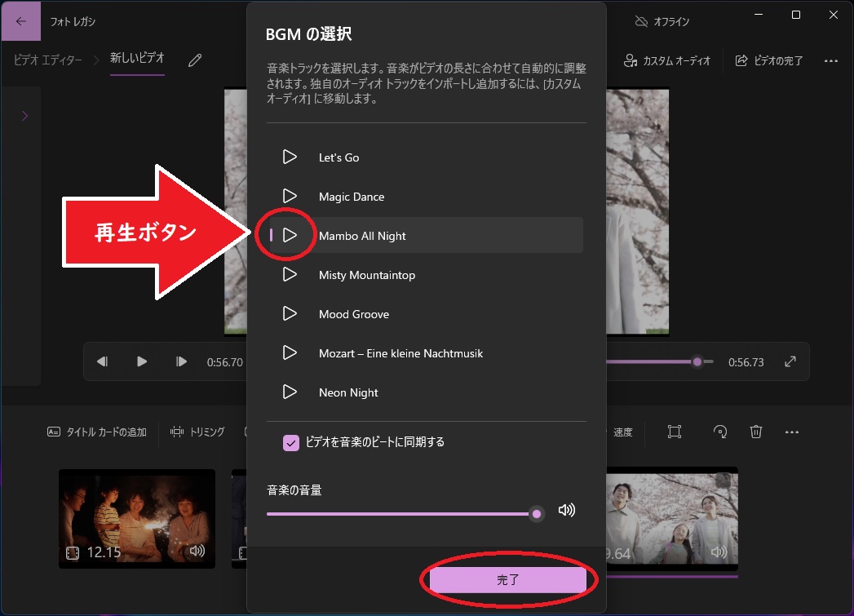The width and height of the screenshot is (854, 616).
Task: Select the Let's Go track name
Action: pos(339,157)
